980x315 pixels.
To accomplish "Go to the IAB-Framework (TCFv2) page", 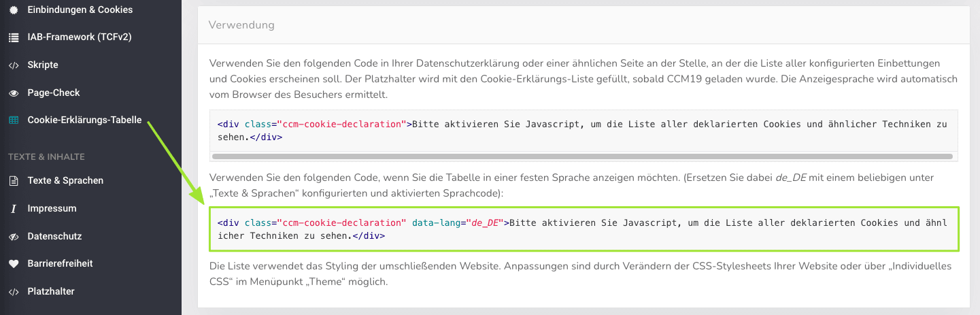I will pos(79,37).
